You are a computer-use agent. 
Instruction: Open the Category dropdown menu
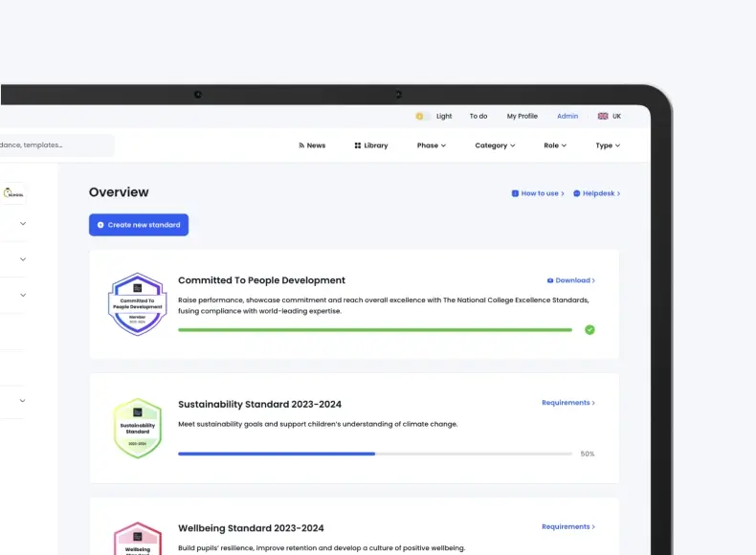[495, 145]
